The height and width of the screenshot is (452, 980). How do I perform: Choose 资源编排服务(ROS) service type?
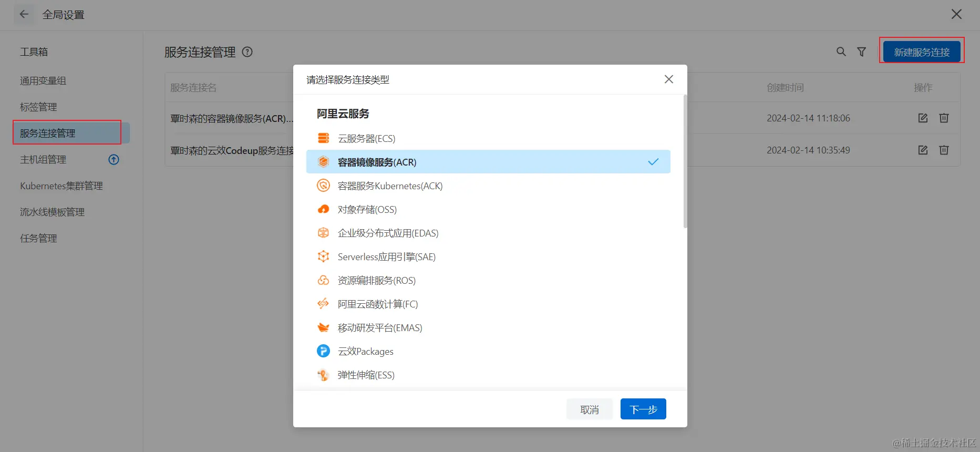click(488, 280)
